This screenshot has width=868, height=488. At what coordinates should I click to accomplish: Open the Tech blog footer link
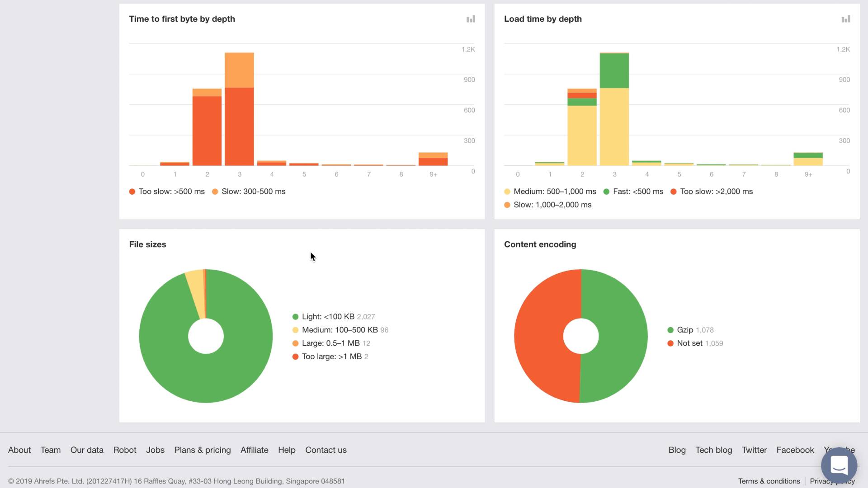click(713, 450)
